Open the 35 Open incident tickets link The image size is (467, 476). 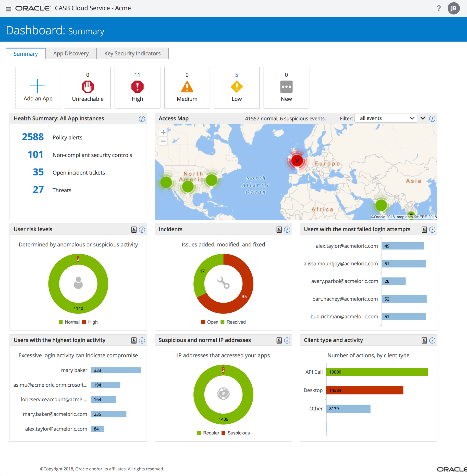click(38, 172)
